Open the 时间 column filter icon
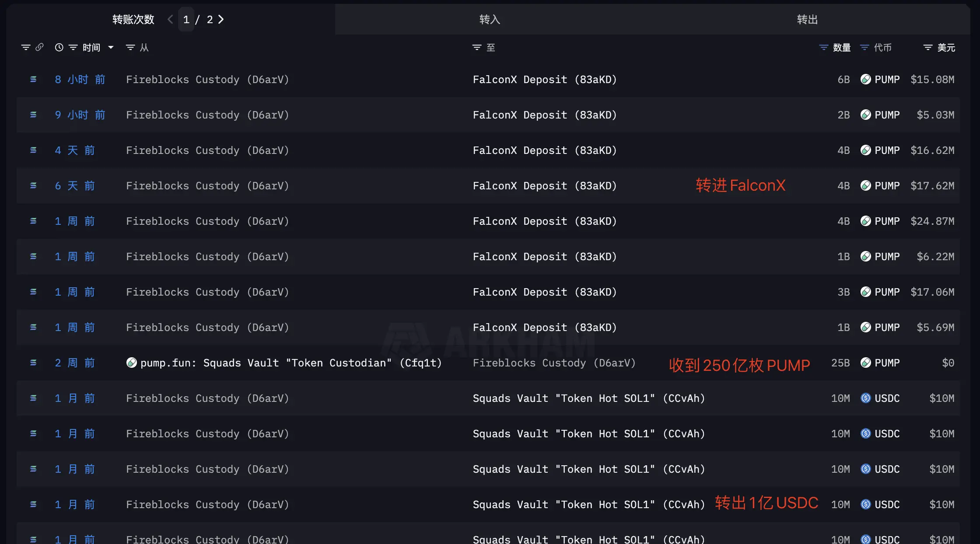Screen dimensions: 980x544 point(73,47)
